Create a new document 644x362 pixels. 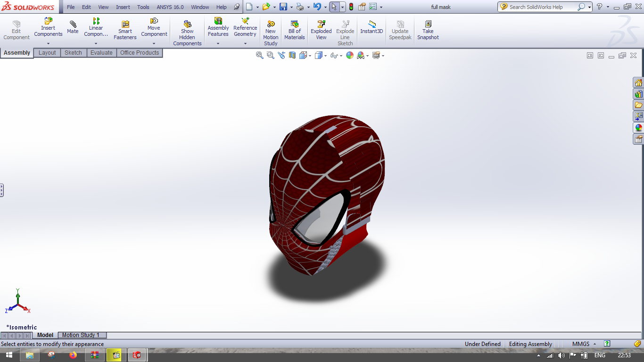[249, 7]
